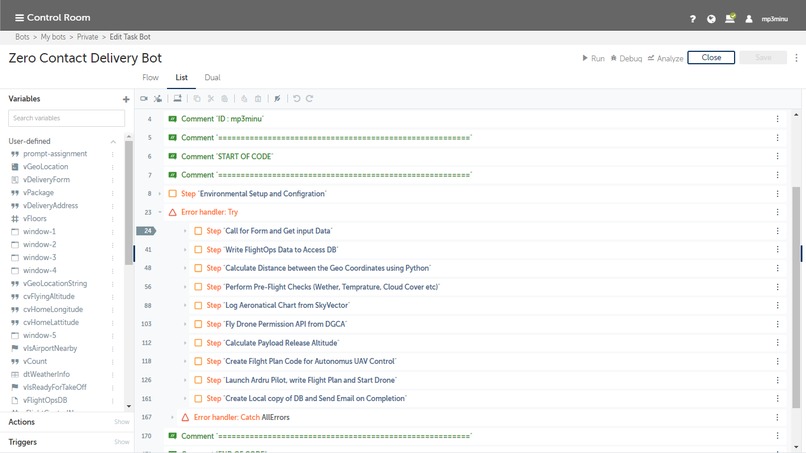Close the bot editor
806x453 pixels.
tap(711, 58)
